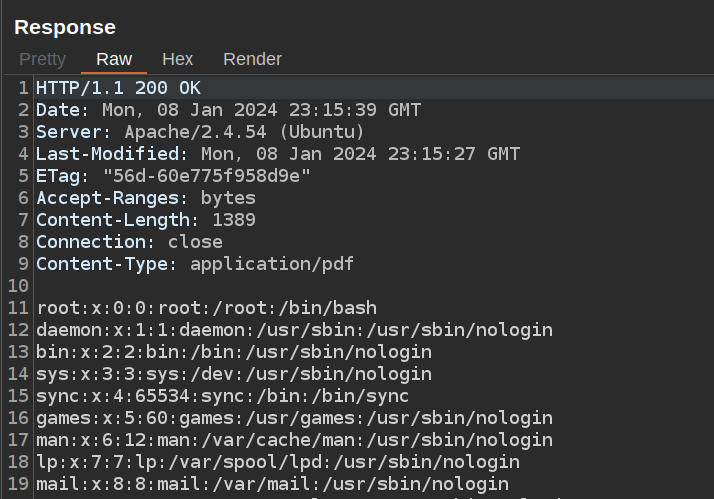Click the Apache/2.4.54 (Ubuntu) server value
The height and width of the screenshot is (499, 714).
coord(244,132)
